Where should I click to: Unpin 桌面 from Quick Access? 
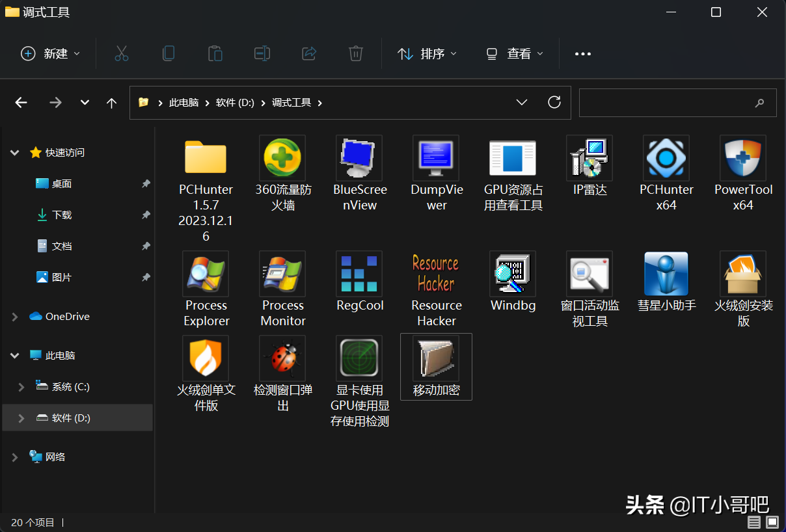point(145,183)
